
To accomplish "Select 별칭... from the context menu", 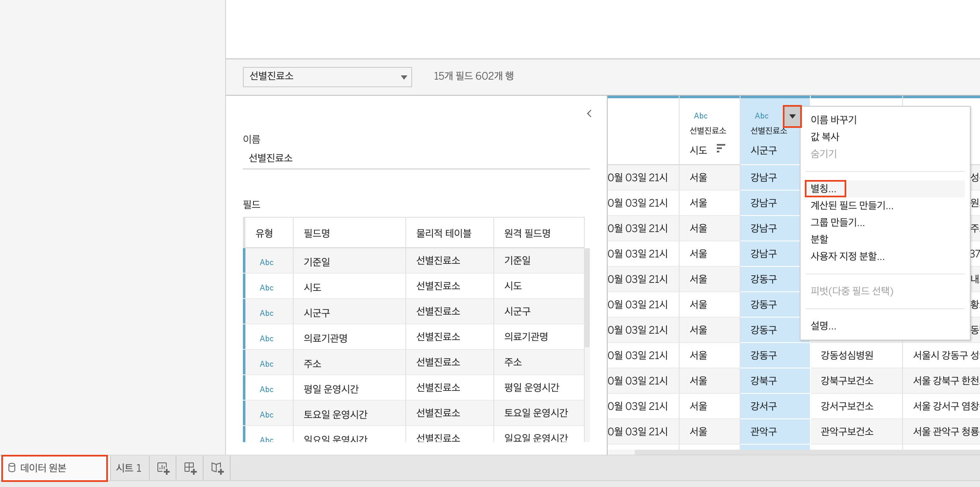I will (x=823, y=188).
